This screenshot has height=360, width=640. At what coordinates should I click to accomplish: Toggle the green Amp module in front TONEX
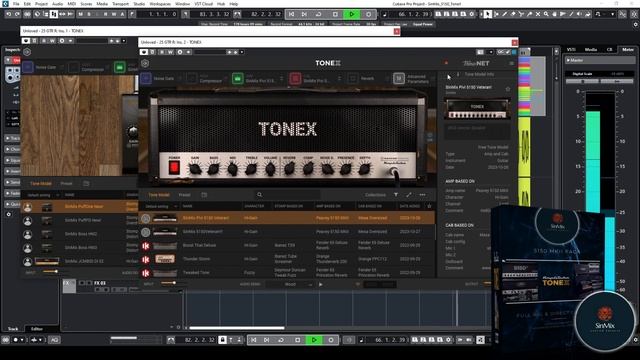(x=238, y=78)
